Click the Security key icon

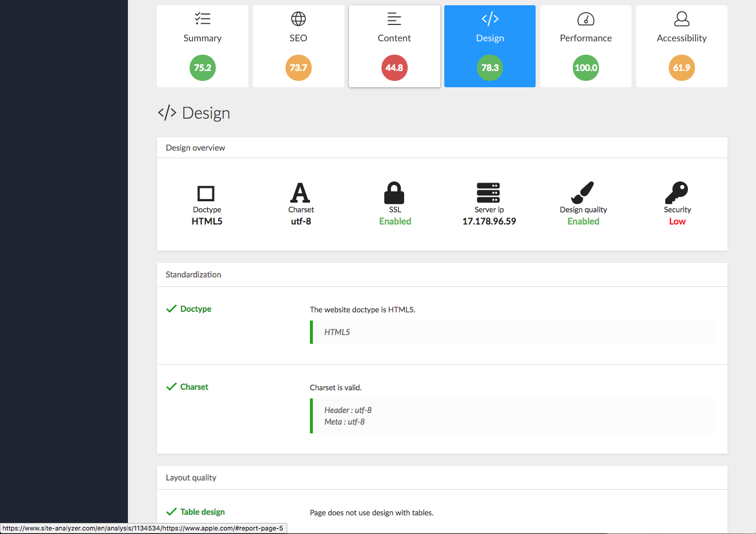[x=676, y=192]
